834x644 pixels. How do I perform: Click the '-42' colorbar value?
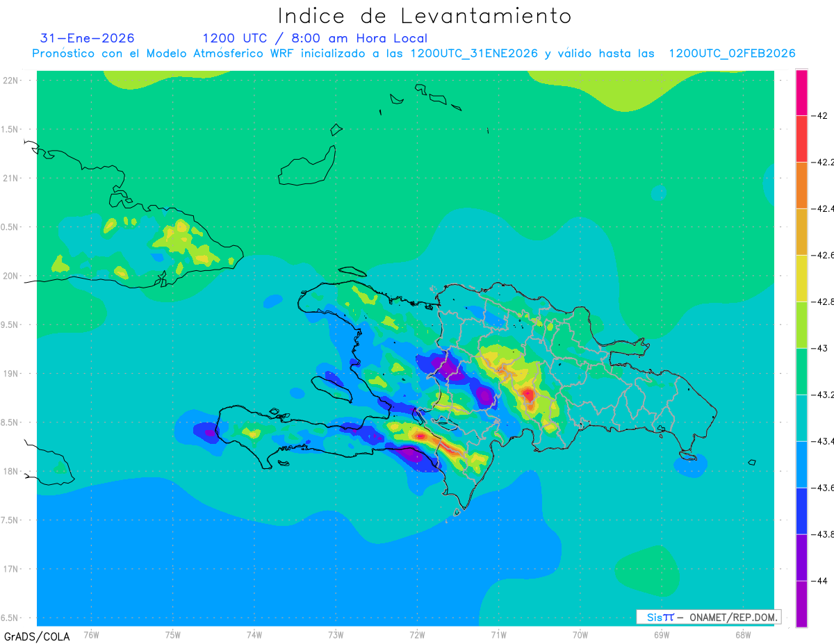pos(819,115)
